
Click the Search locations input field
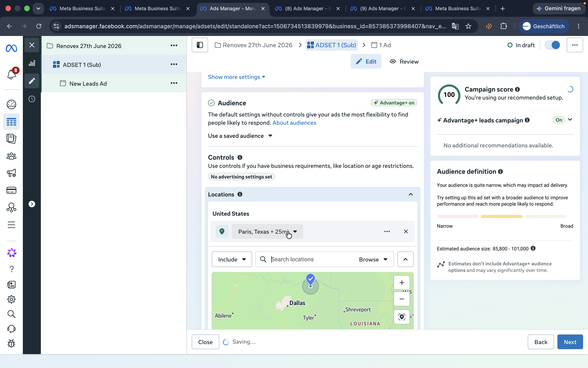[x=313, y=259]
